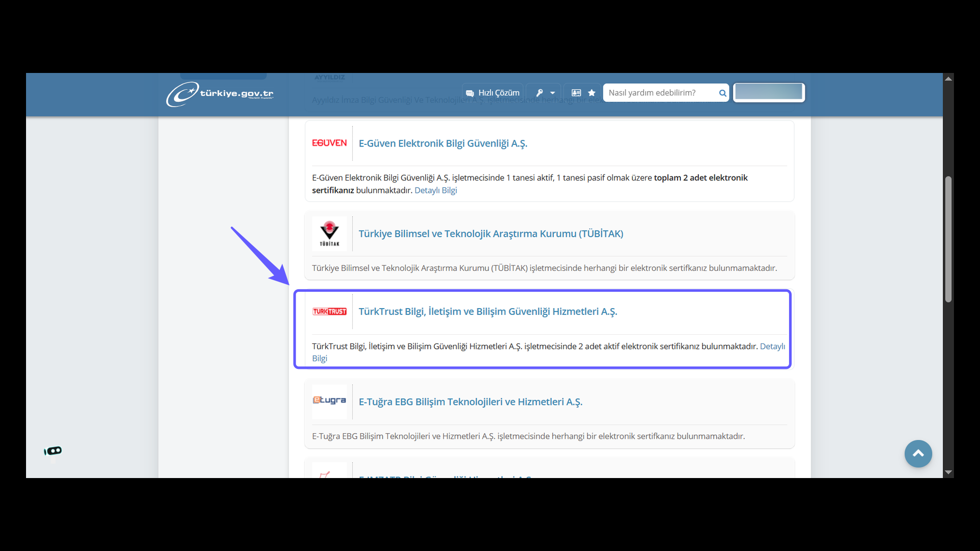
Task: Expand the key icon dropdown arrow
Action: pos(552,93)
